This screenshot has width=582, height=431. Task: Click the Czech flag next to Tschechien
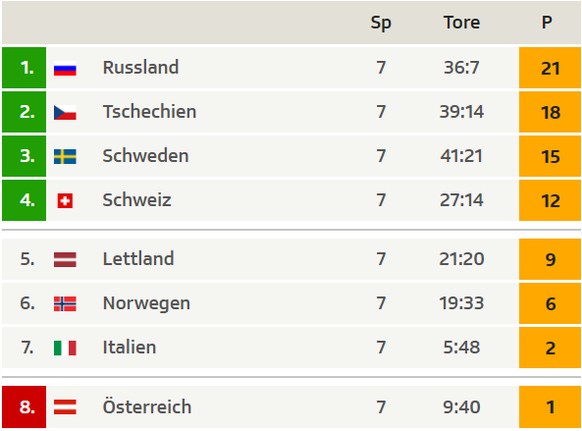click(x=65, y=112)
